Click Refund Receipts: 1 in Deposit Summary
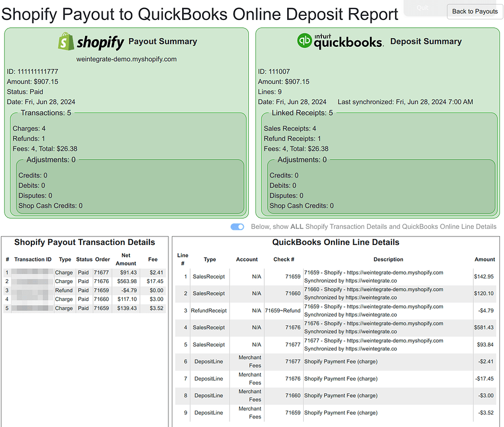 click(292, 139)
